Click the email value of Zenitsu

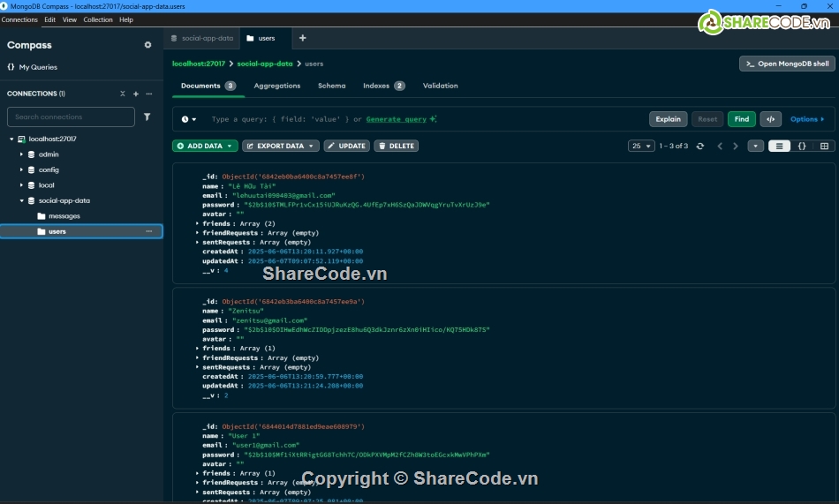(269, 320)
